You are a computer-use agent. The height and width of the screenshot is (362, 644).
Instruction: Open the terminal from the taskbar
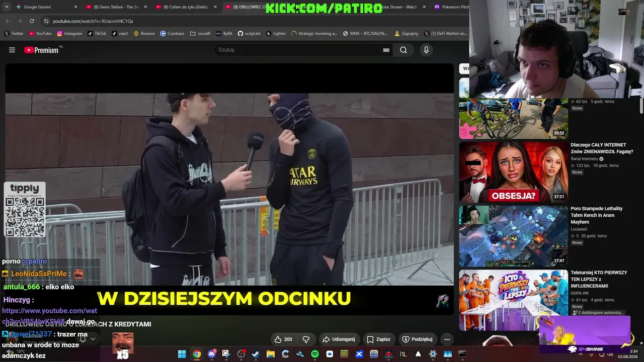pyautogui.click(x=462, y=354)
